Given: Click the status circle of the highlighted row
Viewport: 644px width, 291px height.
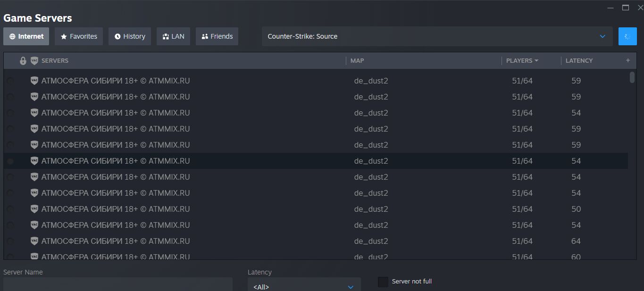Looking at the screenshot, I should 10,161.
